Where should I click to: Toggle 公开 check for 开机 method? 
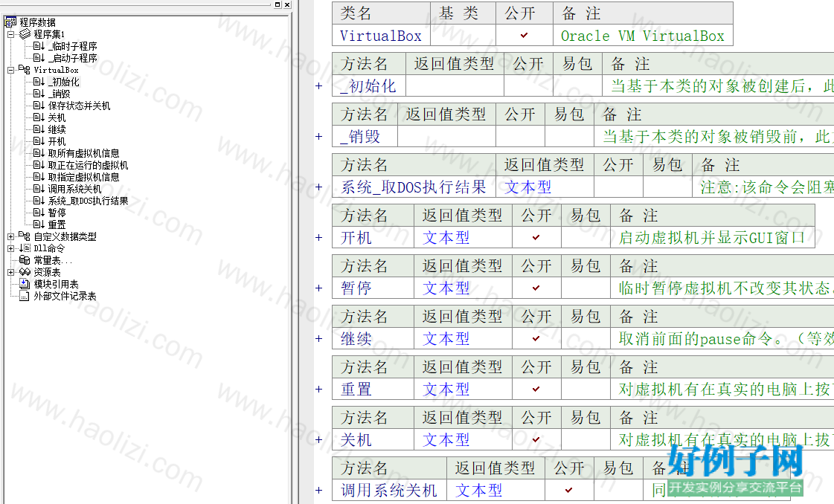click(x=536, y=238)
